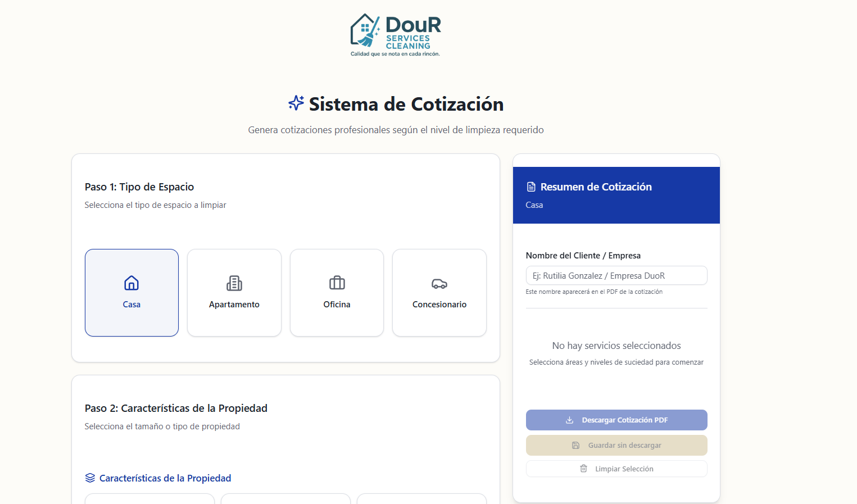Click the blue Características de la Propiedad label
857x504 pixels.
tap(165, 478)
